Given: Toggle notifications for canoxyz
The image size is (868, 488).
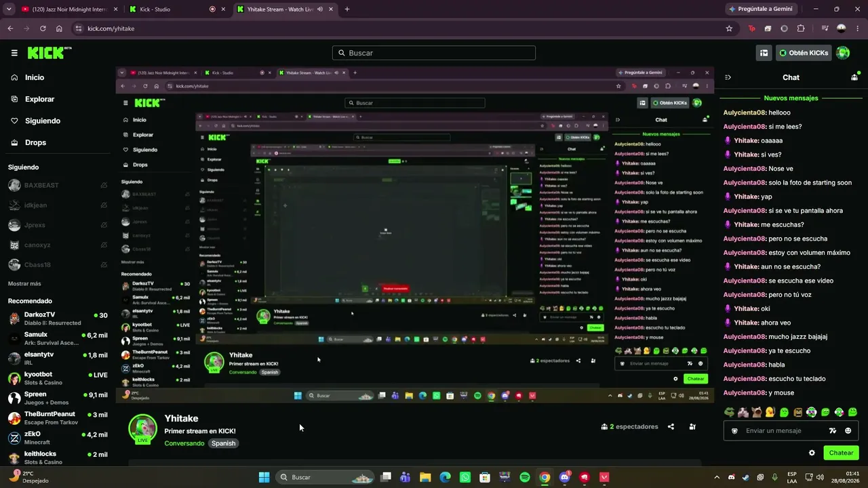Looking at the screenshot, I should click(104, 245).
